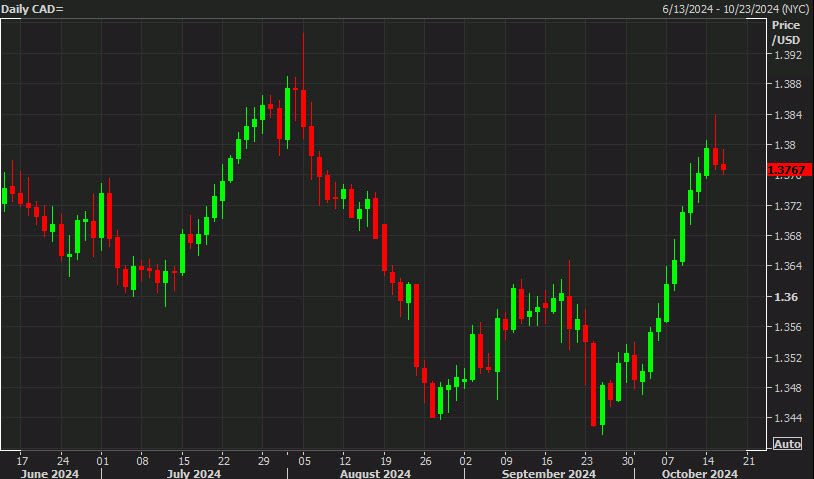Screen dimensions: 814x479
Task: Click the 30 date tick in September
Action: (x=628, y=461)
